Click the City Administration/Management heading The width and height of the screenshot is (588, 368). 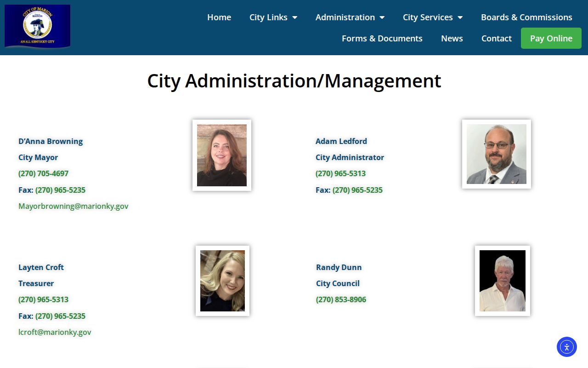294,81
